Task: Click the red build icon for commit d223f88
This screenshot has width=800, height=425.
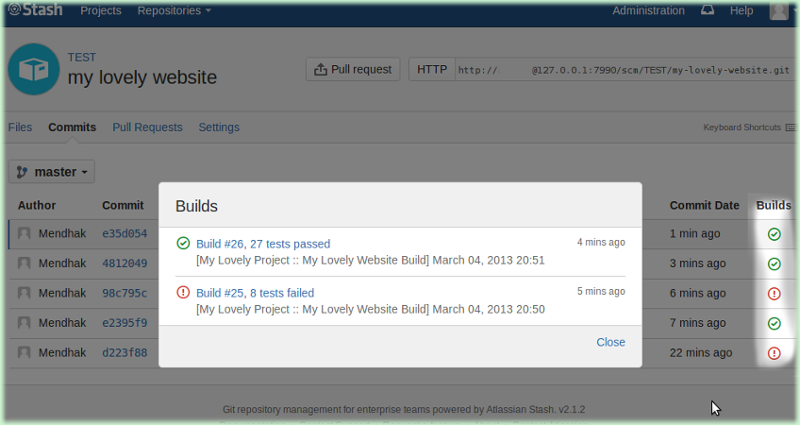Action: point(774,353)
